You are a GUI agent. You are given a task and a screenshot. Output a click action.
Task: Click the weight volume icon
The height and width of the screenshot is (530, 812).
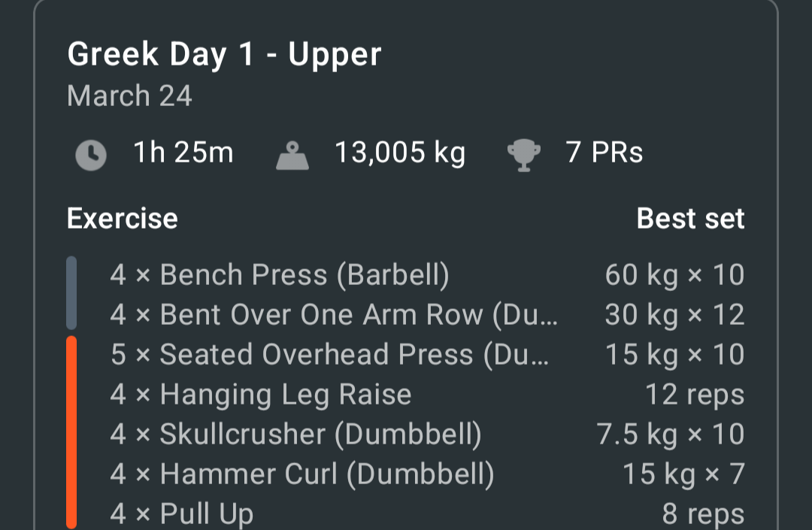292,156
